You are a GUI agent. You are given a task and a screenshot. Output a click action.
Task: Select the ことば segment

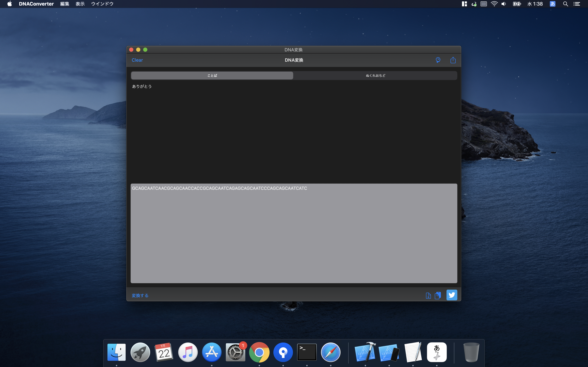coord(212,75)
